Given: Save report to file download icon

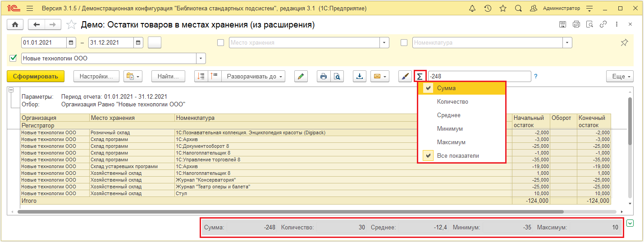Looking at the screenshot, I should point(360,76).
